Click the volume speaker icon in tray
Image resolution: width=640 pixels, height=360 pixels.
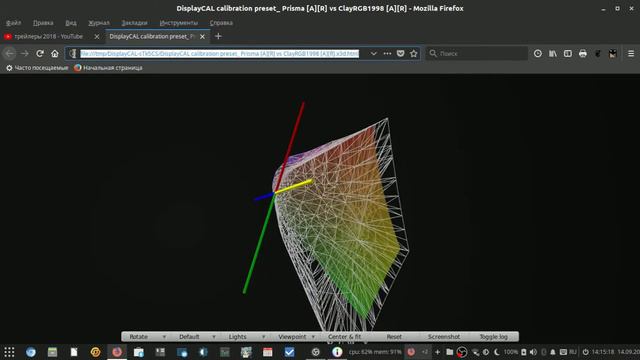533,352
